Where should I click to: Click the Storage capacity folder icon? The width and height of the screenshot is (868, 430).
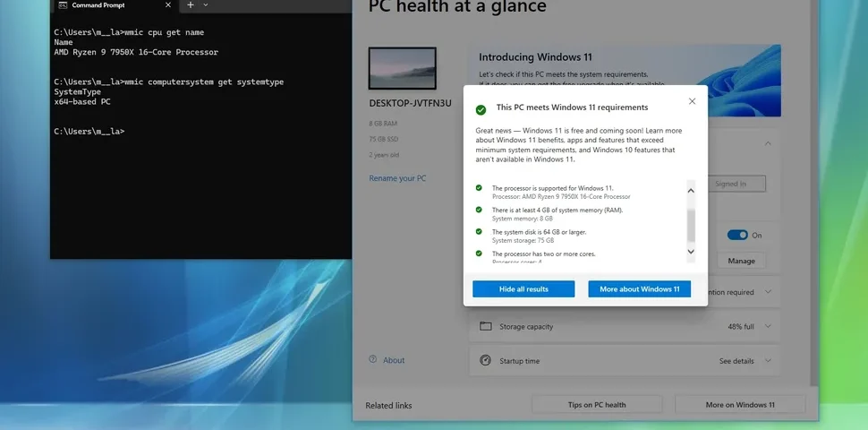(486, 326)
